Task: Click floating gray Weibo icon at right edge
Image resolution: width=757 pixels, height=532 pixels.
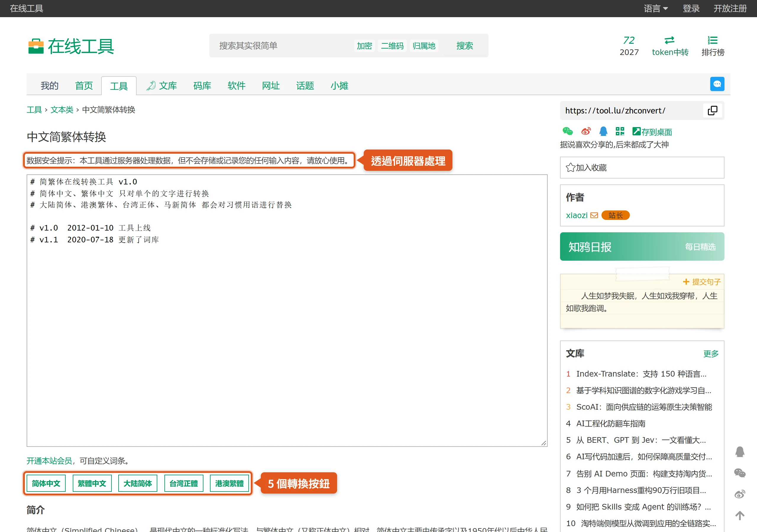Action: tap(740, 494)
